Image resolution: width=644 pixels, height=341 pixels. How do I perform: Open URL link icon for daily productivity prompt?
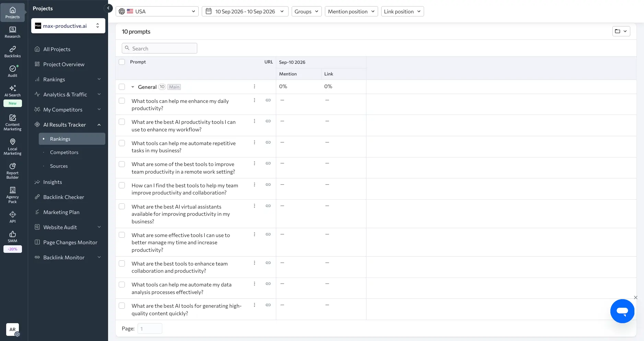tap(268, 100)
